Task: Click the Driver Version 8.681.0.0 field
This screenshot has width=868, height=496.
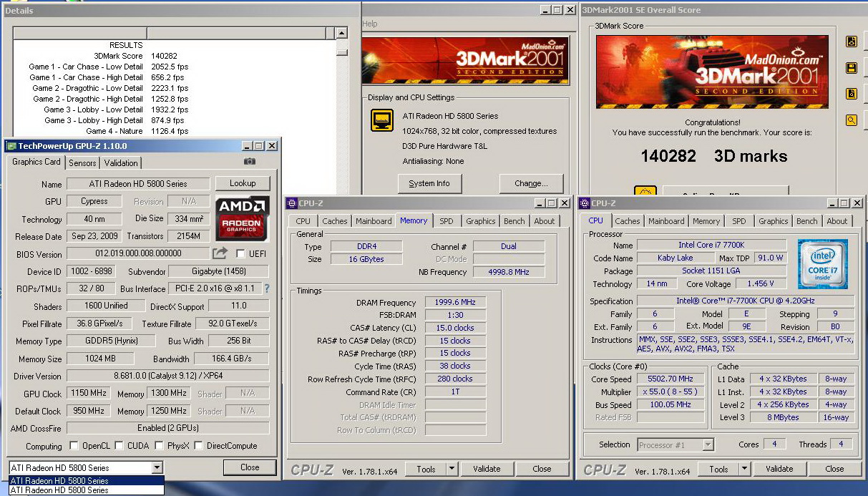Action: (x=168, y=376)
